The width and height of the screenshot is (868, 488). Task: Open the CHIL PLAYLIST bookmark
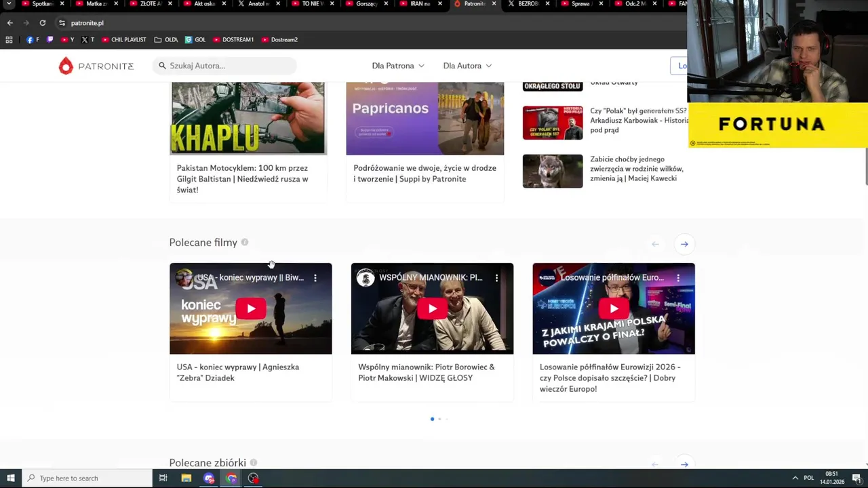tap(123, 39)
